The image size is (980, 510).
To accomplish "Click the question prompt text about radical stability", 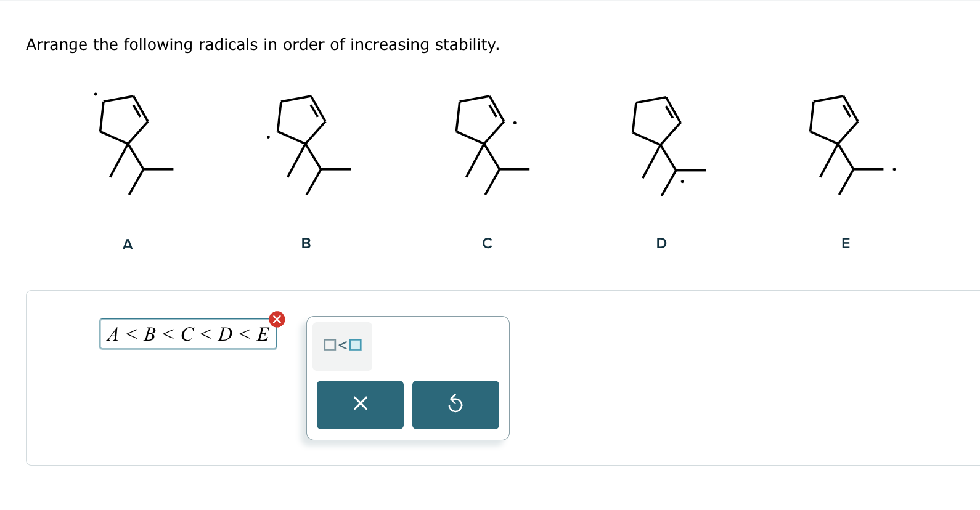I will 263,44.
